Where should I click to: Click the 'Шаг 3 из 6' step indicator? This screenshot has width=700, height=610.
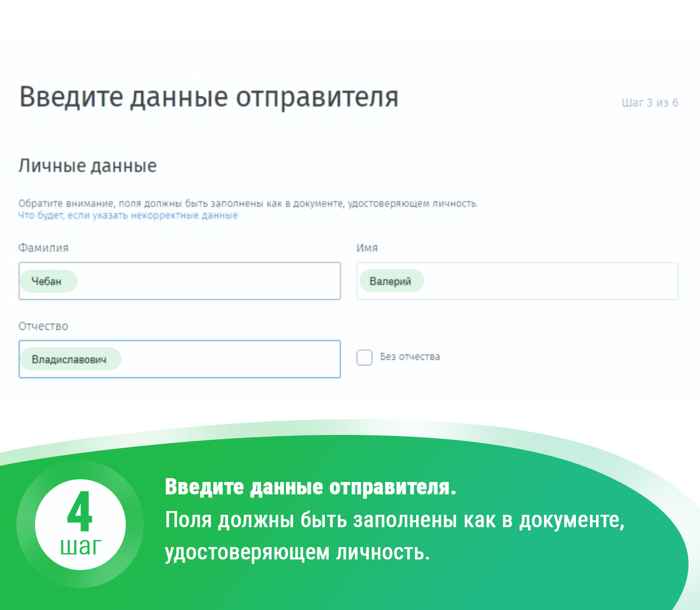(x=650, y=103)
